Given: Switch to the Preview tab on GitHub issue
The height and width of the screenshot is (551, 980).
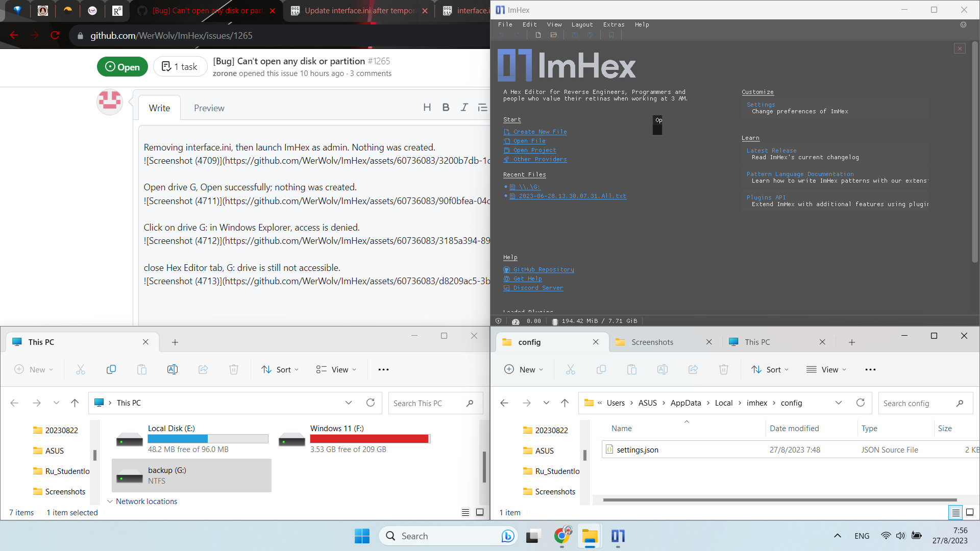Looking at the screenshot, I should pyautogui.click(x=209, y=108).
